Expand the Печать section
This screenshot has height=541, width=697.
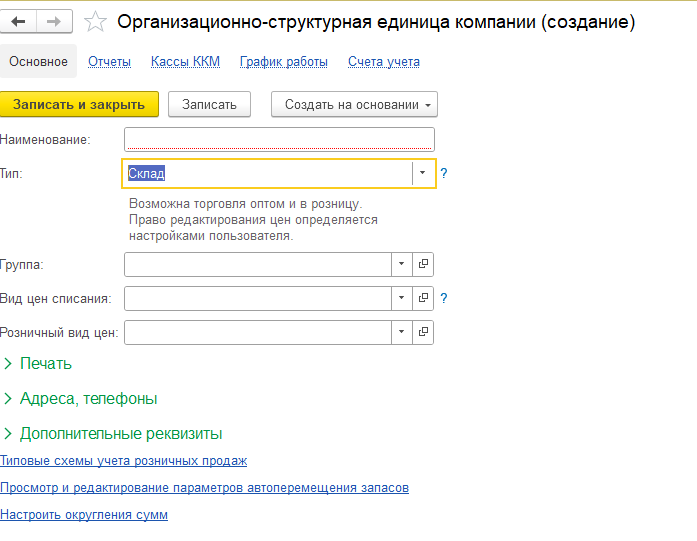click(38, 364)
